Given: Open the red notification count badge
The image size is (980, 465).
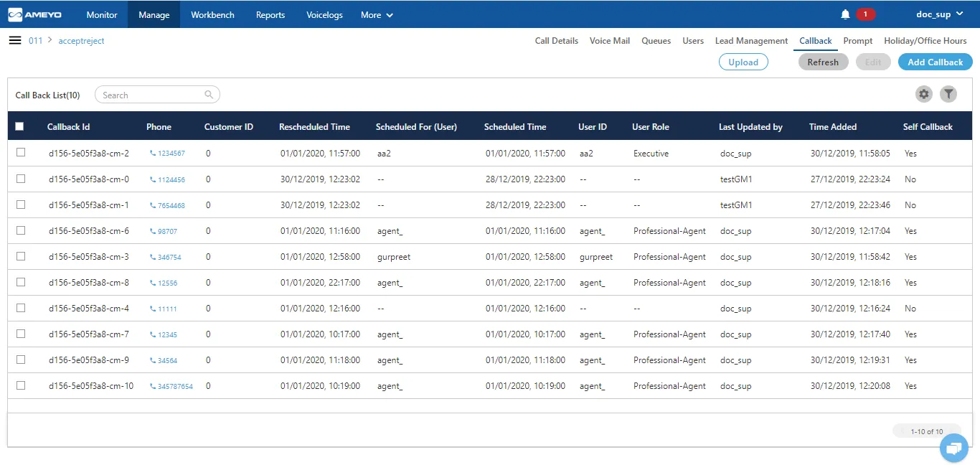Looking at the screenshot, I should (865, 14).
